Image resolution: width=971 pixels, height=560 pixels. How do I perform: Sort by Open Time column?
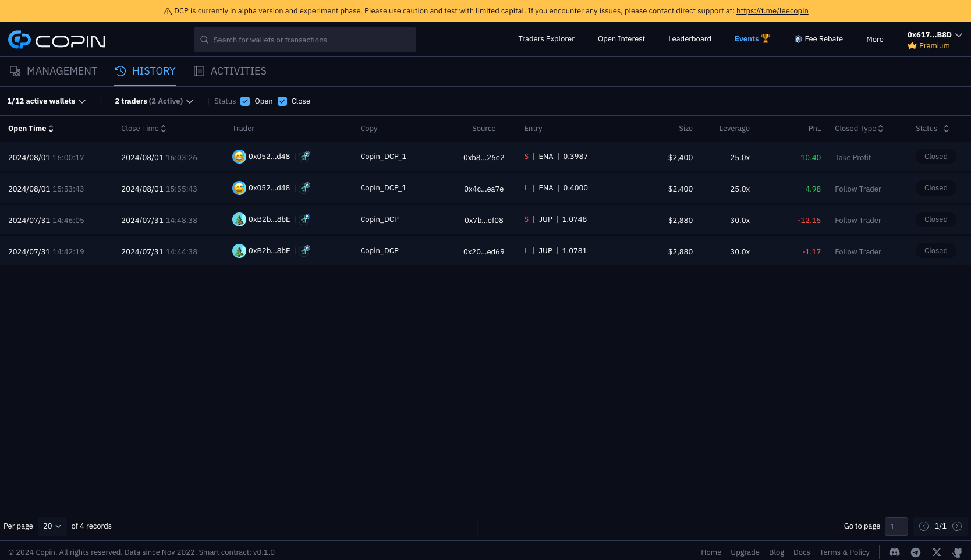pos(31,129)
